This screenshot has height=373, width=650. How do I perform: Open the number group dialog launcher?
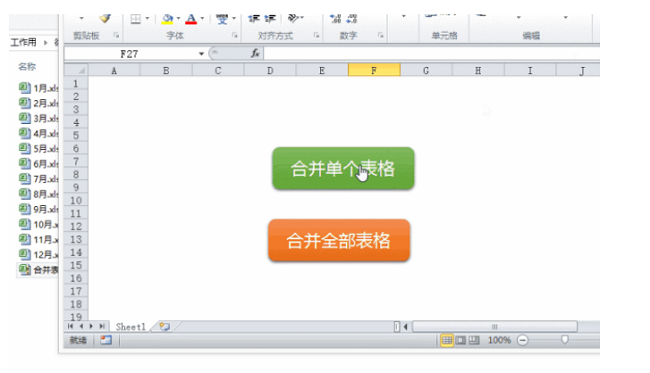coord(380,36)
